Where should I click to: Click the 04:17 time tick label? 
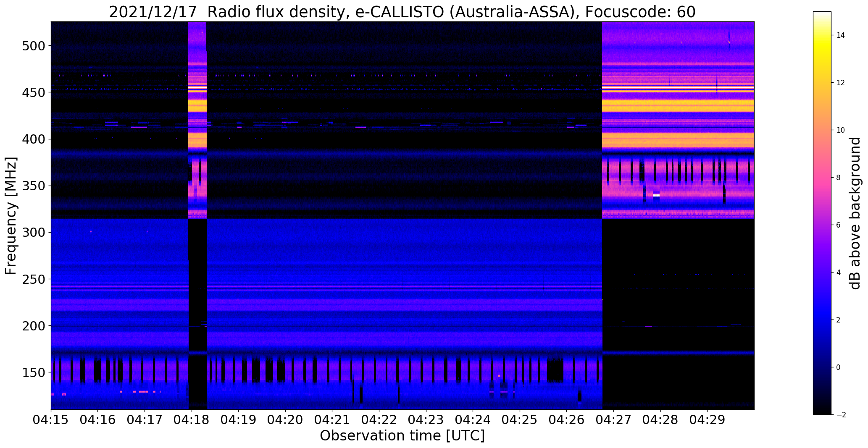point(145,419)
